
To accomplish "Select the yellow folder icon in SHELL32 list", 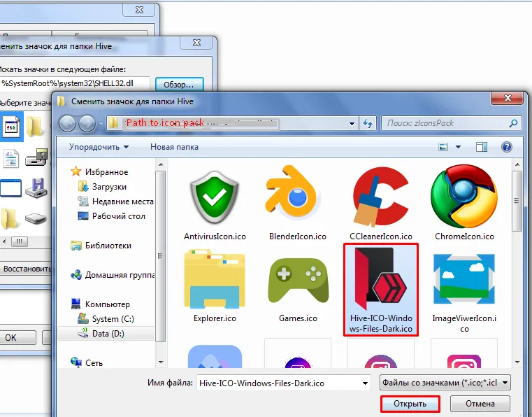I will (35, 127).
